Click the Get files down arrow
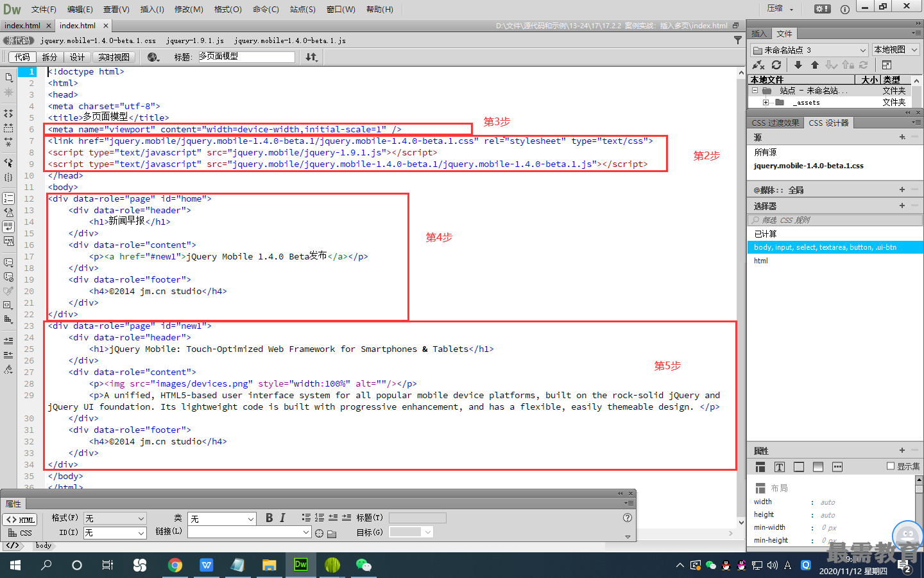The height and width of the screenshot is (578, 924). click(x=798, y=65)
